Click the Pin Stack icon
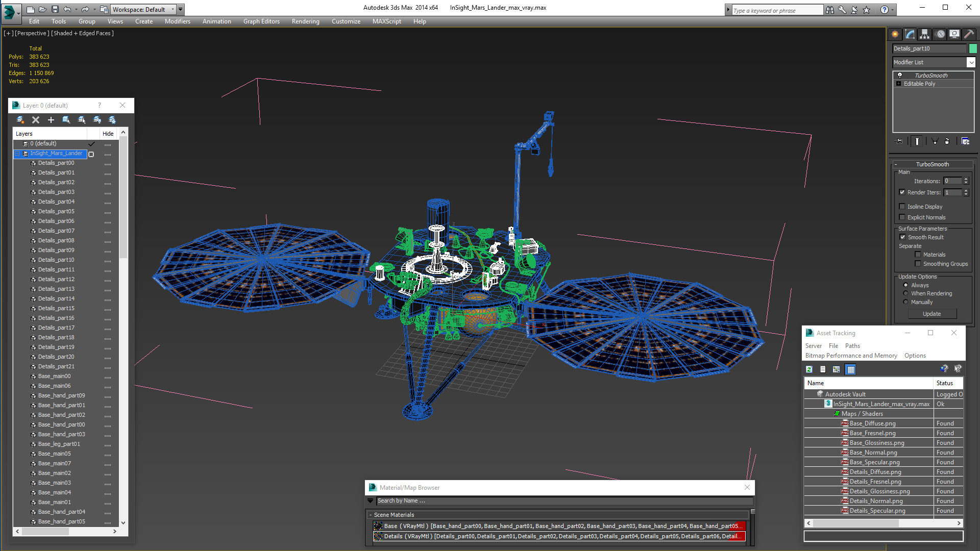 (899, 141)
